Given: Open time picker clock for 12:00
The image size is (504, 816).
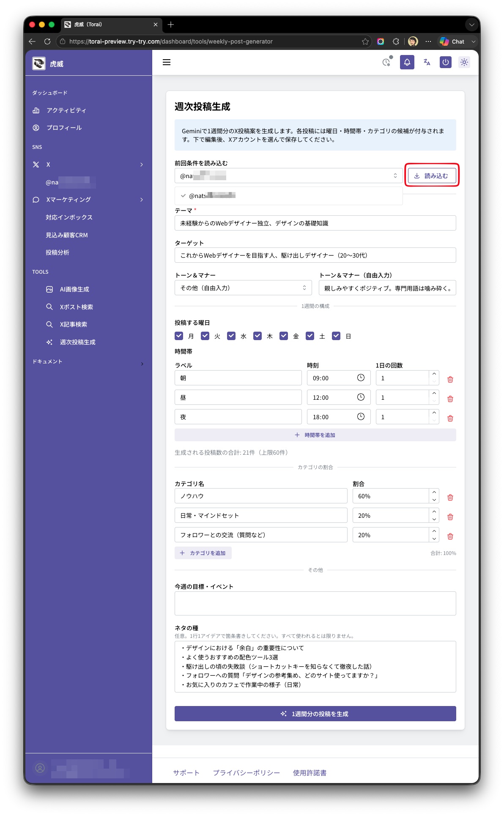Looking at the screenshot, I should click(x=361, y=397).
